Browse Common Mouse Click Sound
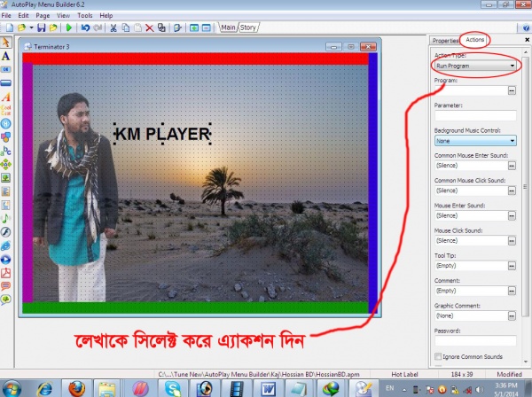The image size is (532, 397). [x=512, y=191]
